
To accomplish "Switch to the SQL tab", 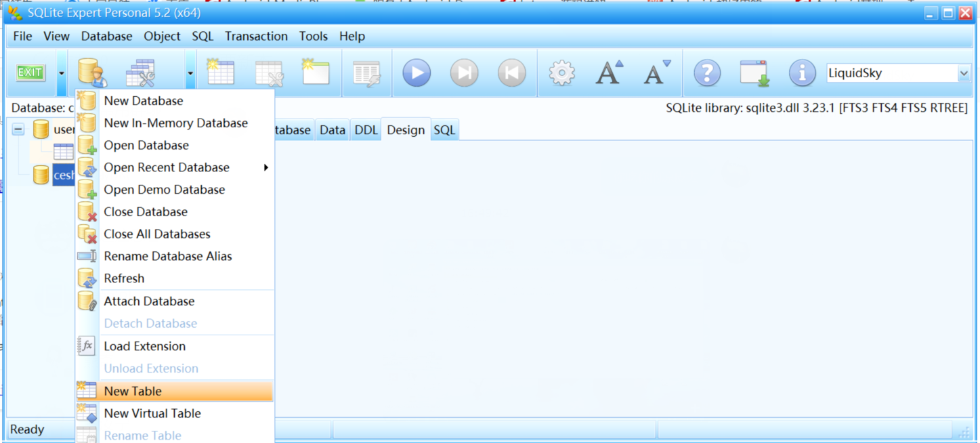I will (x=444, y=129).
